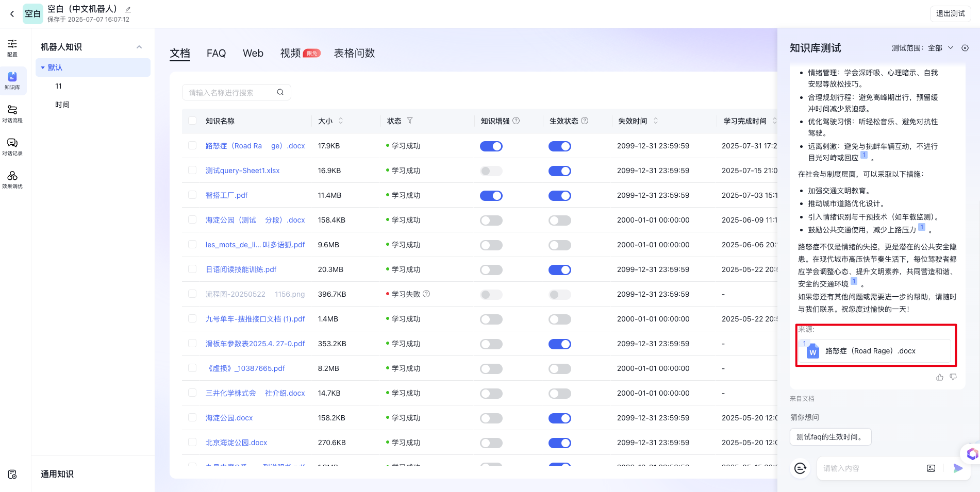Image resolution: width=980 pixels, height=492 pixels.
Task: Click the send message arrow icon
Action: click(x=958, y=468)
